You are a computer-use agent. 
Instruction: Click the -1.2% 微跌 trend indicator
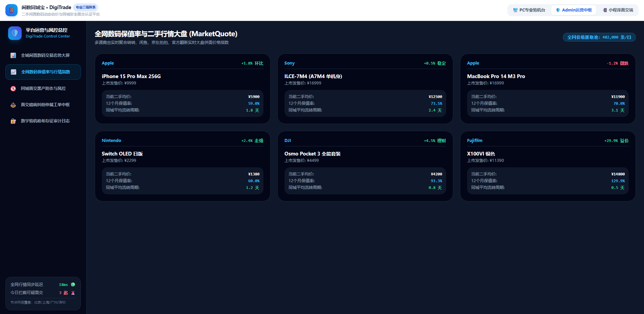618,63
